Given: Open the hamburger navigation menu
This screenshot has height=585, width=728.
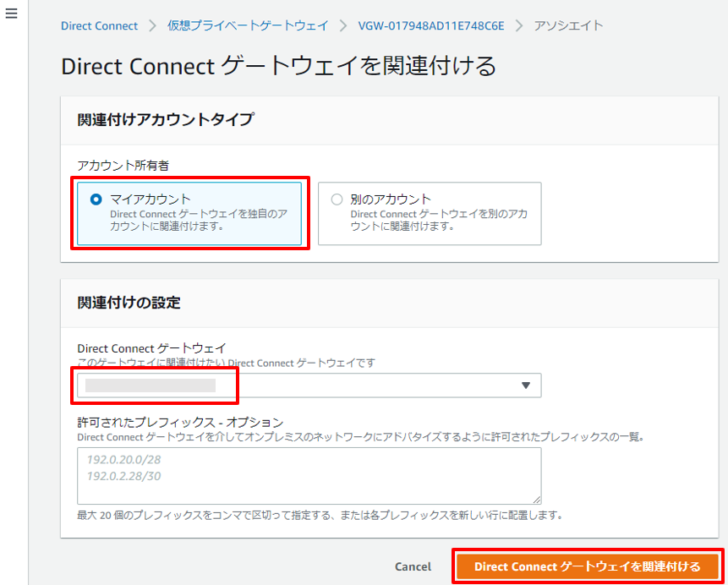Looking at the screenshot, I should [11, 14].
